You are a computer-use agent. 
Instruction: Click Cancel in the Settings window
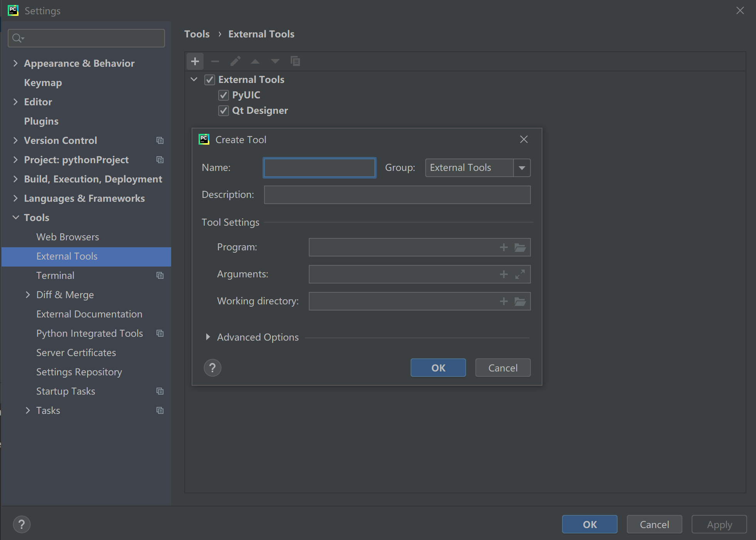pyautogui.click(x=655, y=525)
